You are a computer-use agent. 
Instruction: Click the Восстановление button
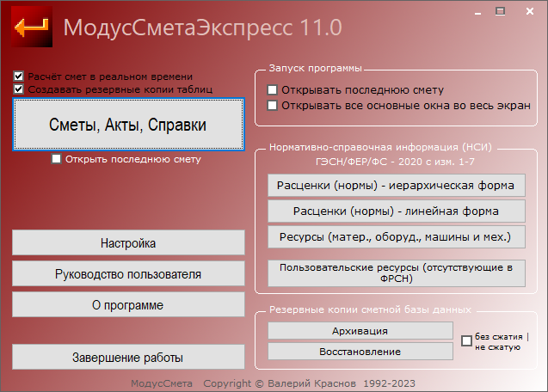[x=360, y=352]
